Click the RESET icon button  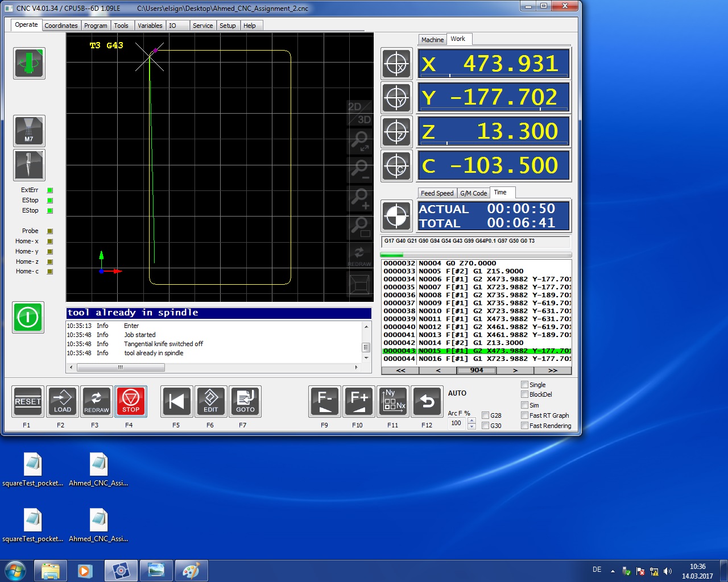[28, 401]
